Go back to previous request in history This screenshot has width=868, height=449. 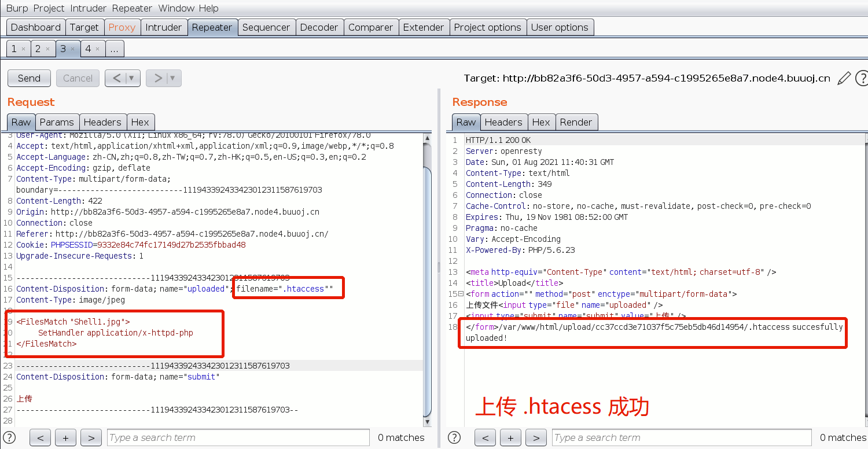point(116,78)
